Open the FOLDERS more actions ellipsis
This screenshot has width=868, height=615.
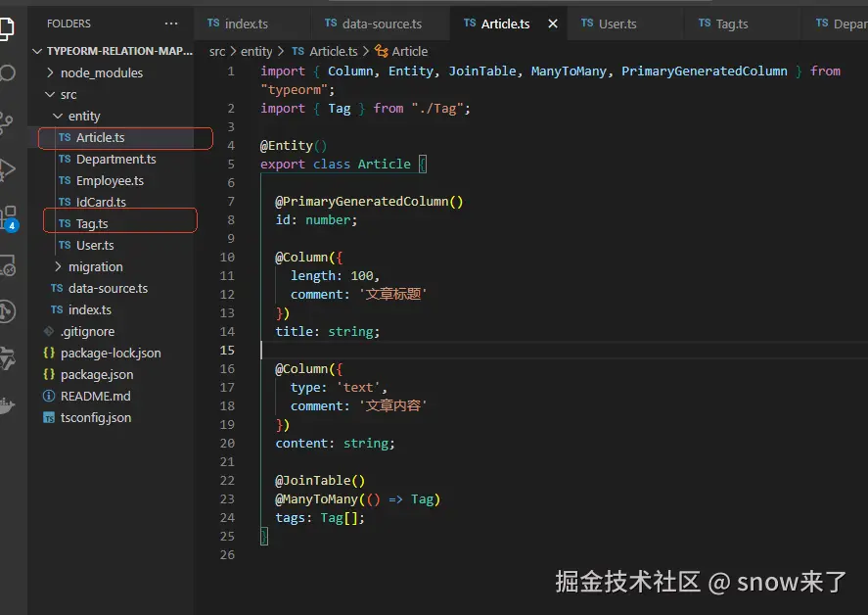[x=171, y=24]
